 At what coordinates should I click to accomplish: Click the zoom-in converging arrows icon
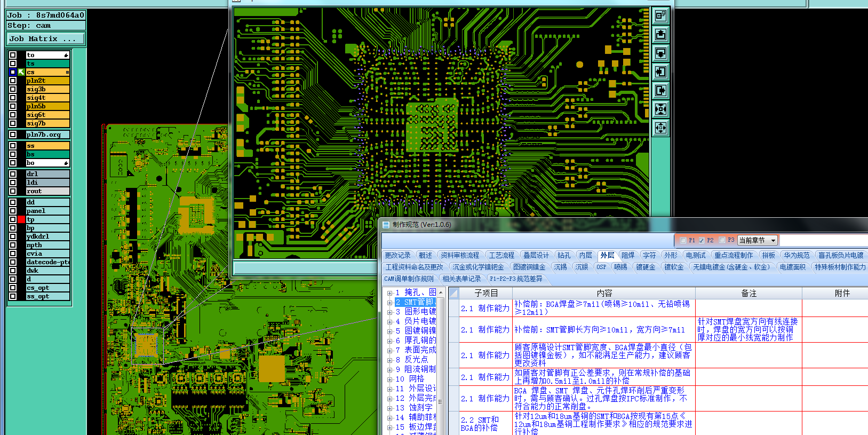[x=660, y=109]
